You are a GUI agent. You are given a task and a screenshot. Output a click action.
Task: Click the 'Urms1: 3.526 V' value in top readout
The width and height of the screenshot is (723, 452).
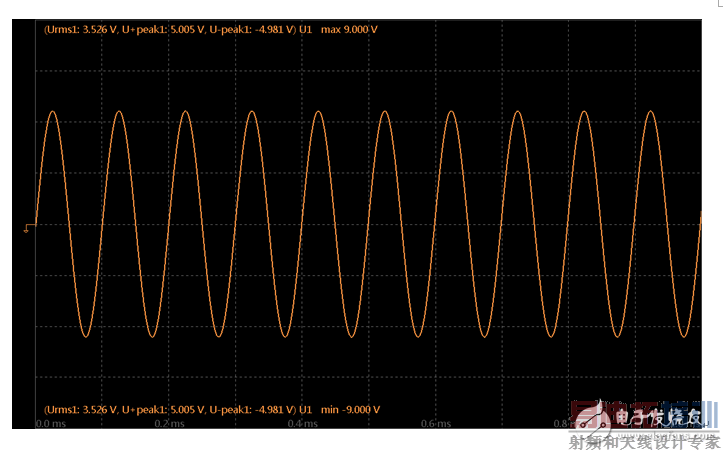[x=83, y=30]
